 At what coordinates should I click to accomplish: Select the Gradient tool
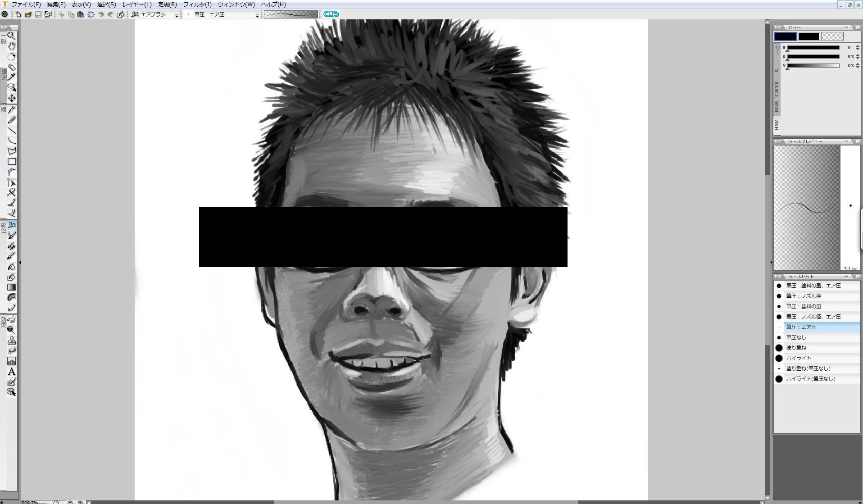(x=11, y=287)
